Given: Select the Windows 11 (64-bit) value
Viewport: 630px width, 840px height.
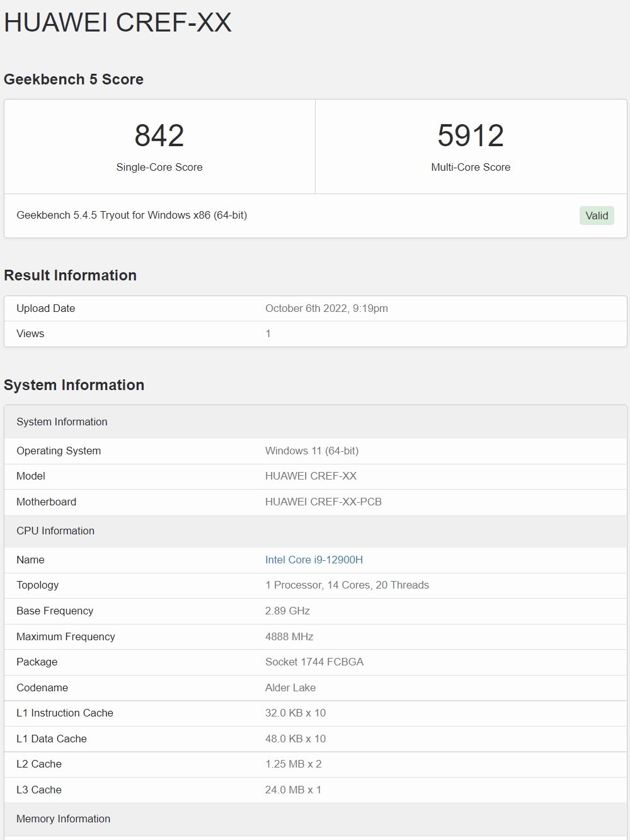Looking at the screenshot, I should [312, 451].
